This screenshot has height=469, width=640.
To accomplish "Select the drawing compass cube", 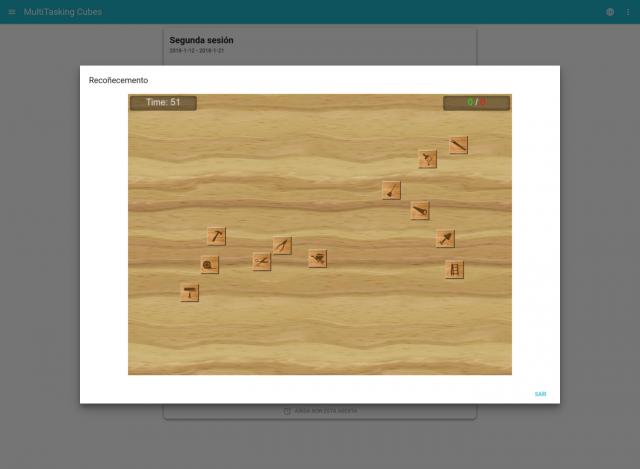I will pos(282,245).
